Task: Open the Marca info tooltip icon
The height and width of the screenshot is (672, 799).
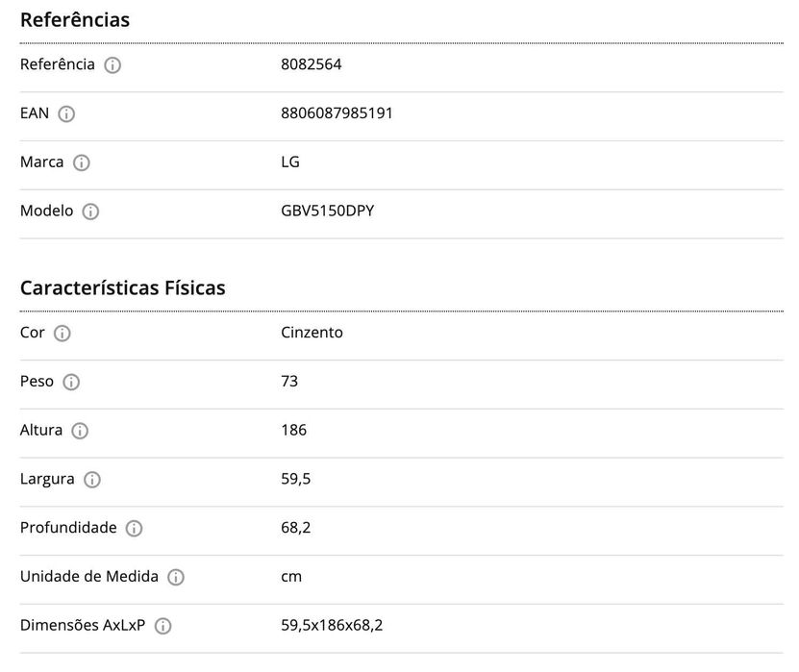Action: (x=82, y=163)
